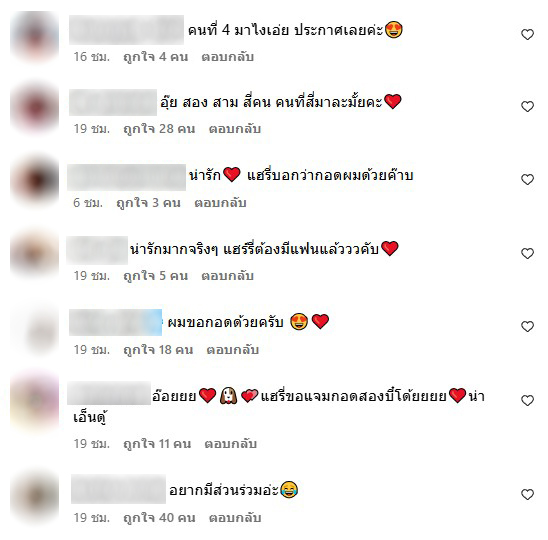548x540 pixels.
Task: Tap heart icon beside "อุ๊ย สอง สาม สี่คน" comment
Action: click(x=527, y=106)
